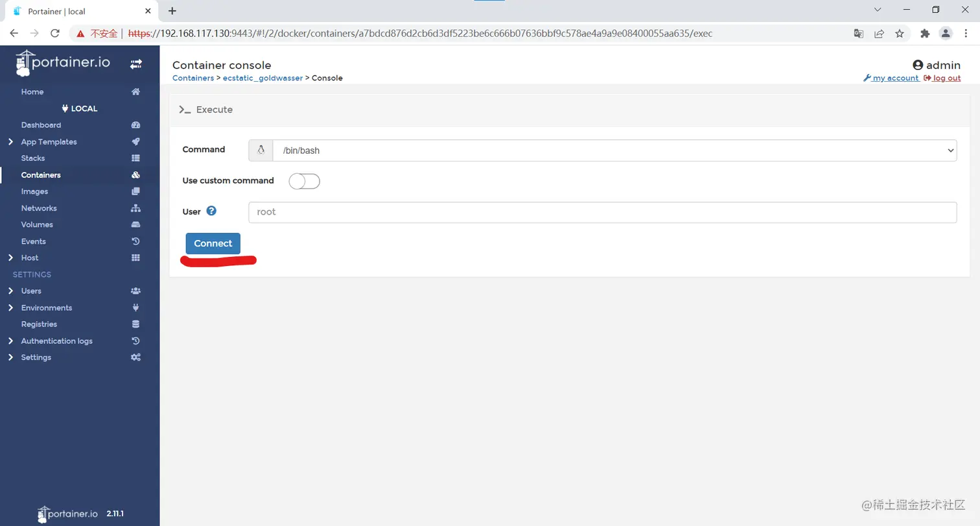
Task: Click the Images clone icon
Action: (x=135, y=192)
